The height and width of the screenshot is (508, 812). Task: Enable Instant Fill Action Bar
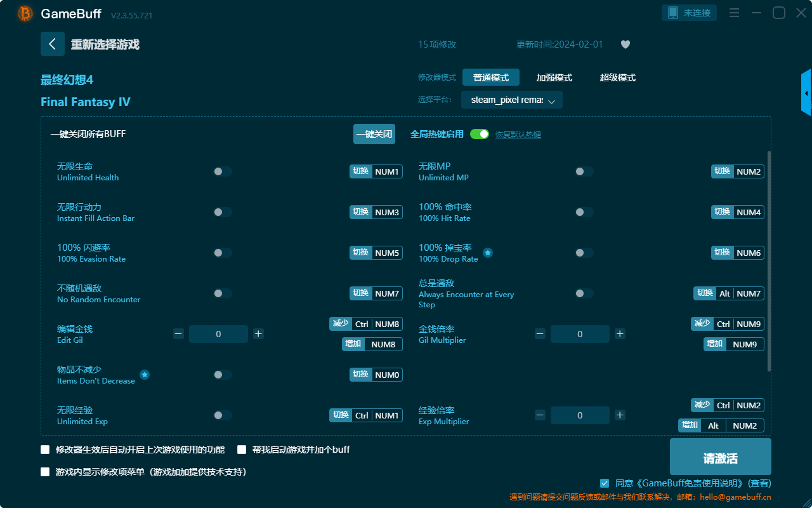click(x=223, y=212)
